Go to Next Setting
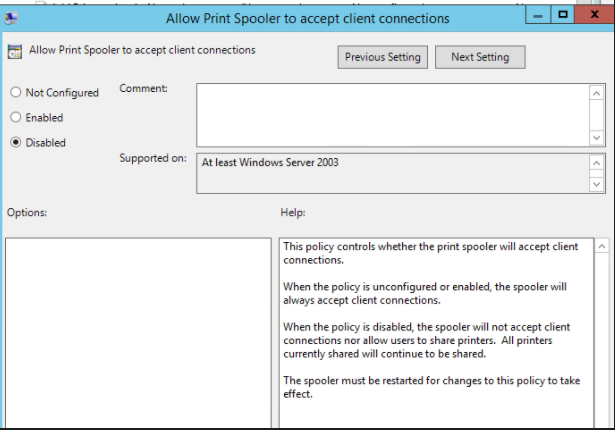Image resolution: width=615 pixels, height=430 pixels. tap(480, 57)
